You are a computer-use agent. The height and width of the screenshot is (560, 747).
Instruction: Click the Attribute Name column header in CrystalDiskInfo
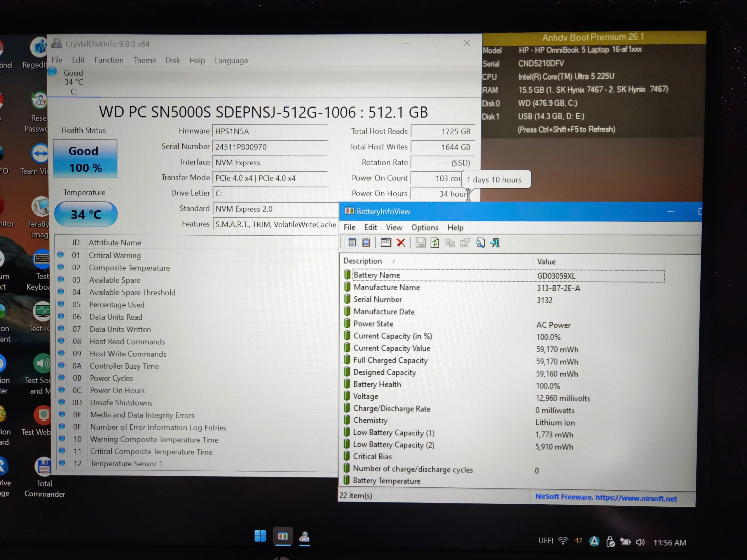[x=115, y=242]
